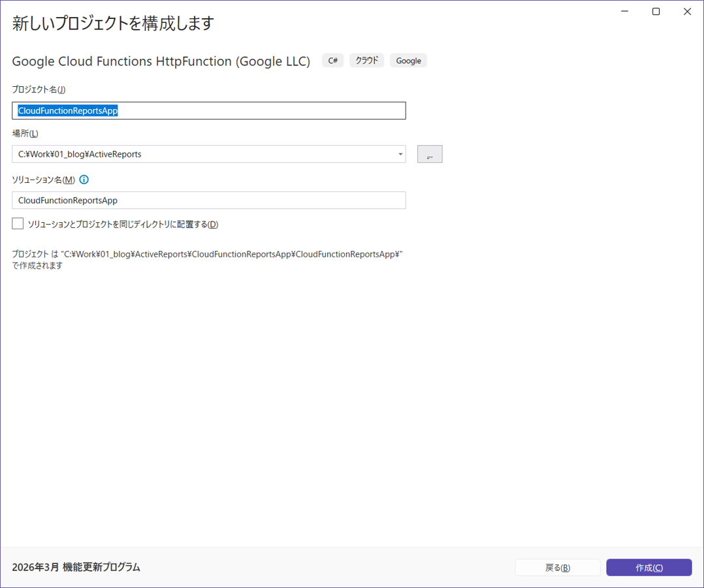Minimize the dialog window

(624, 12)
